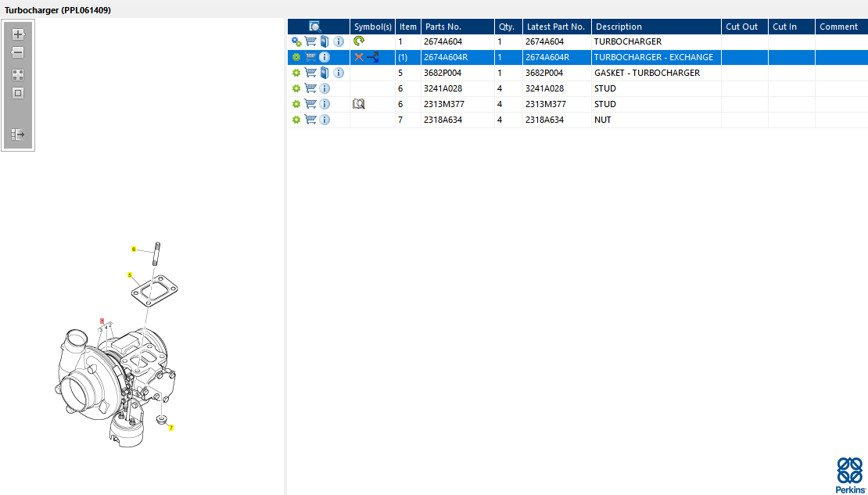
Task: Click latest part number 3682P004
Action: (544, 73)
